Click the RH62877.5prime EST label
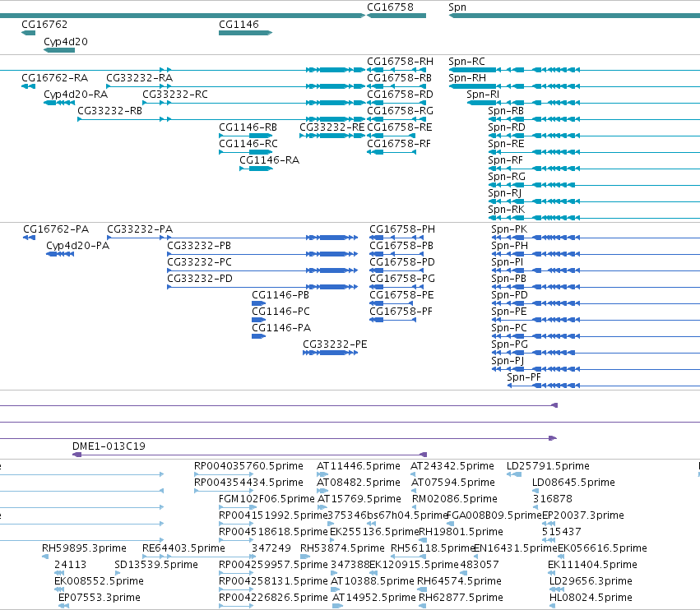The height and width of the screenshot is (610, 700). coord(461,597)
